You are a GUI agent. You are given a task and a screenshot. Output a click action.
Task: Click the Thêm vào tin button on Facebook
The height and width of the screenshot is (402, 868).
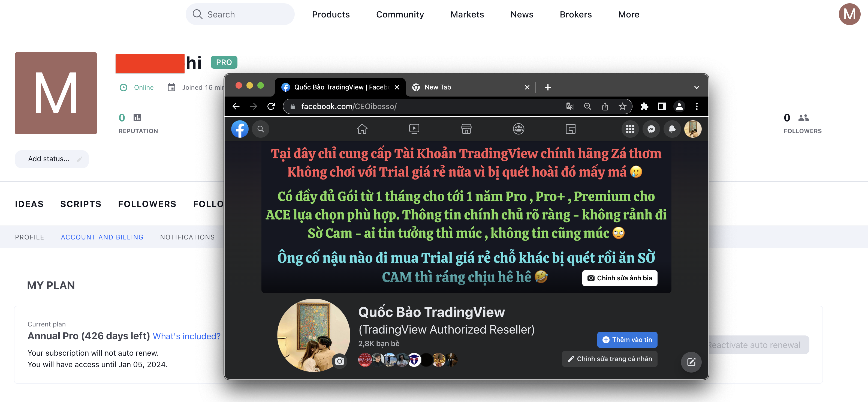pos(627,340)
